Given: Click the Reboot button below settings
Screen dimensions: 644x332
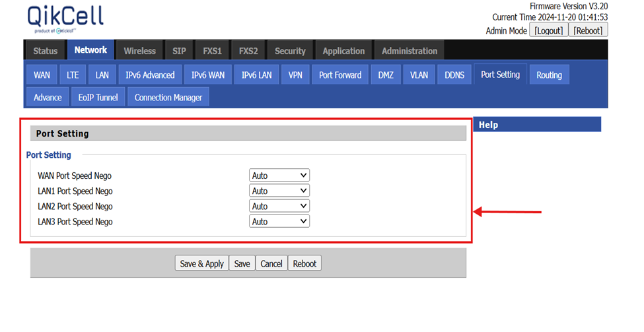Looking at the screenshot, I should click(304, 263).
